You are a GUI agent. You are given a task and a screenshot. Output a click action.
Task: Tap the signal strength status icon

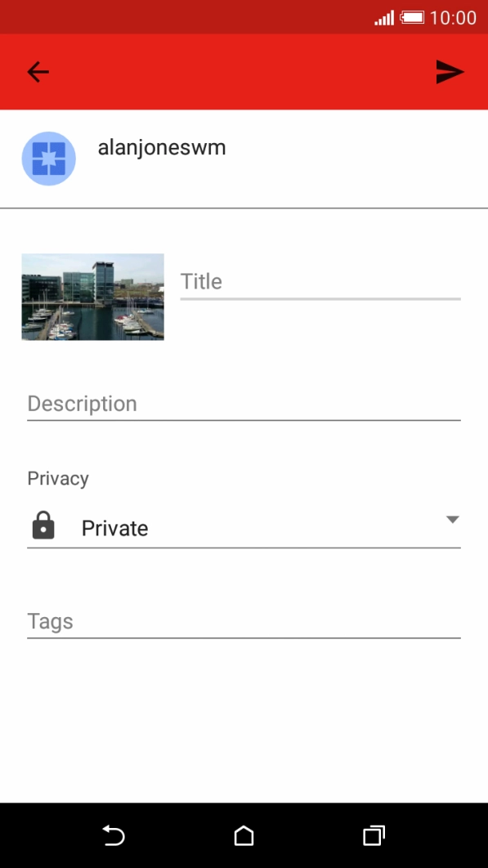pyautogui.click(x=384, y=18)
